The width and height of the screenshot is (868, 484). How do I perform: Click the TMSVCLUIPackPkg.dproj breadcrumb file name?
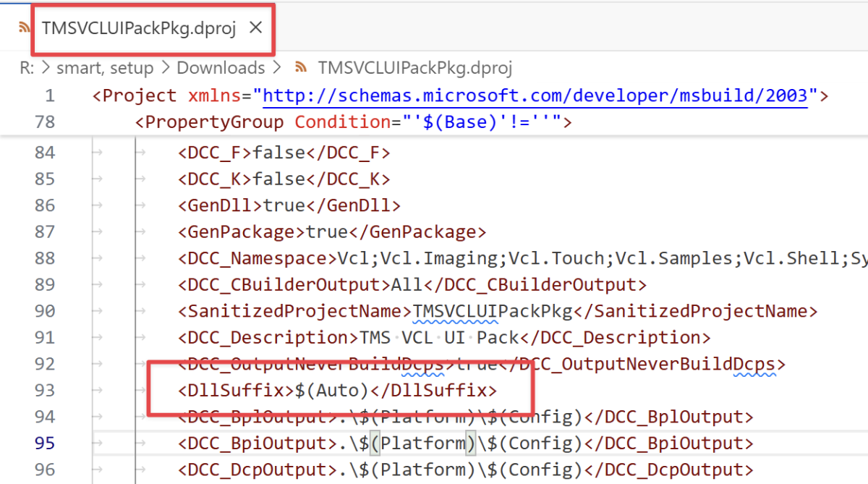click(x=414, y=68)
